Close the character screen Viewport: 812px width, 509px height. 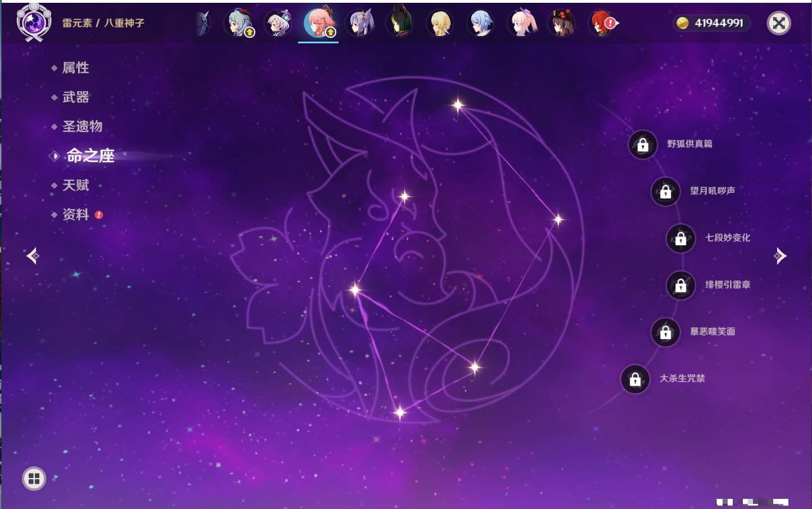point(779,23)
